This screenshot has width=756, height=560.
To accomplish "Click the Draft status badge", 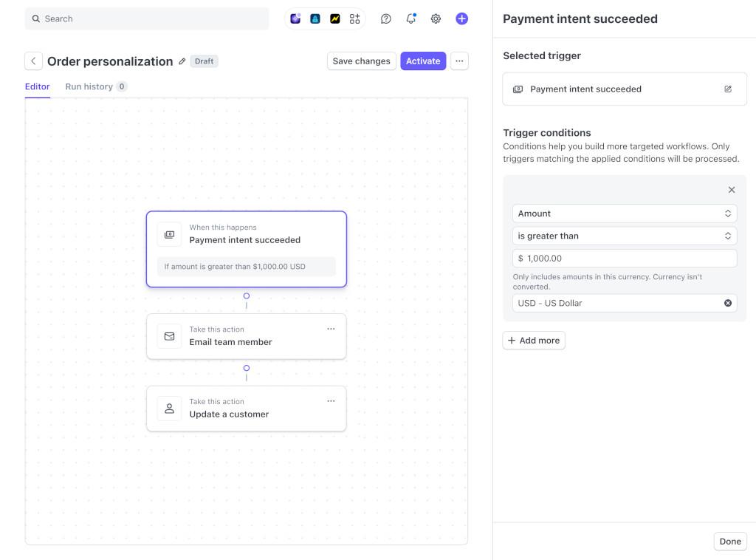I will 204,61.
